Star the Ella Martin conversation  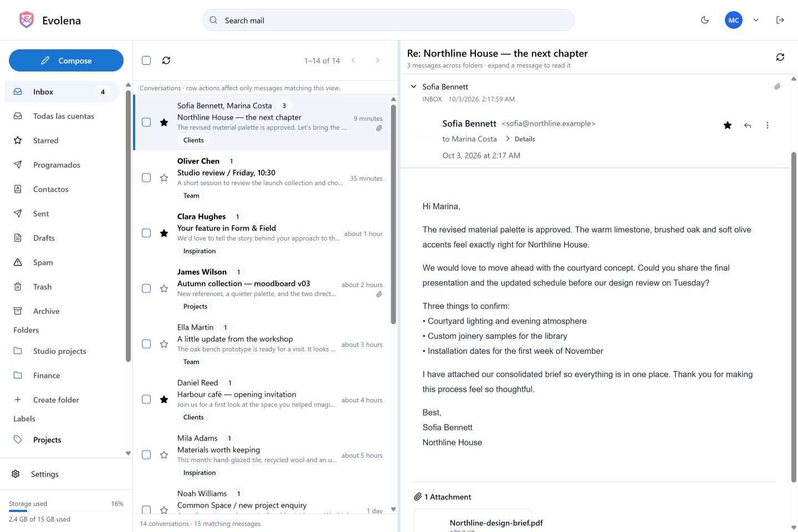coord(164,344)
